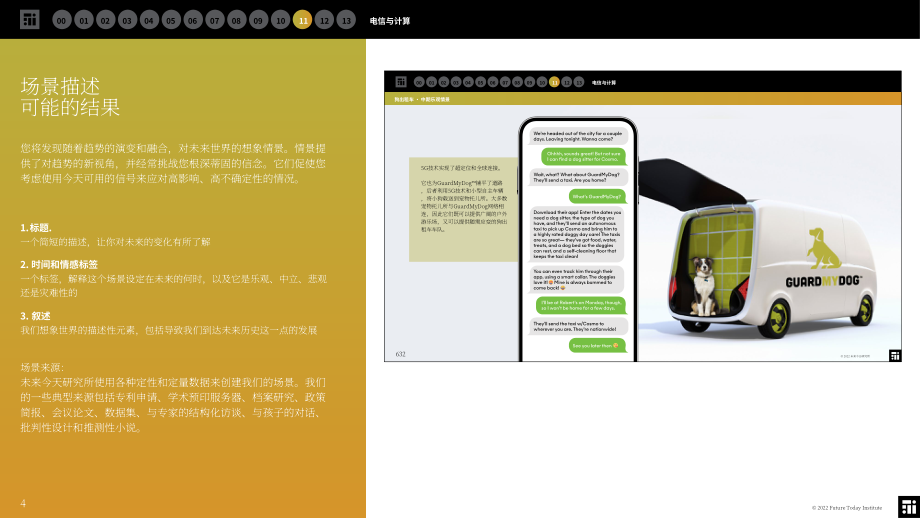This screenshot has width=920, height=518.
Task: Click the 2. 时间和情感标签 item heading
Action: (x=59, y=265)
